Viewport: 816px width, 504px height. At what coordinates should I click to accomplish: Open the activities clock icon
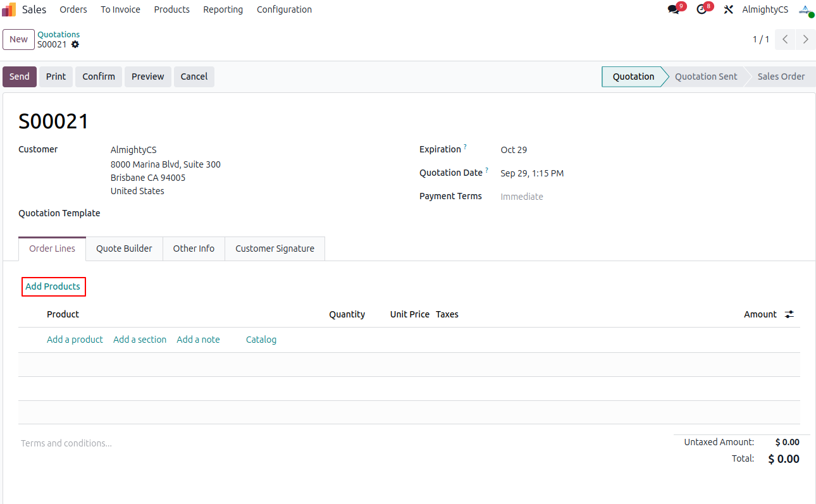coord(701,9)
